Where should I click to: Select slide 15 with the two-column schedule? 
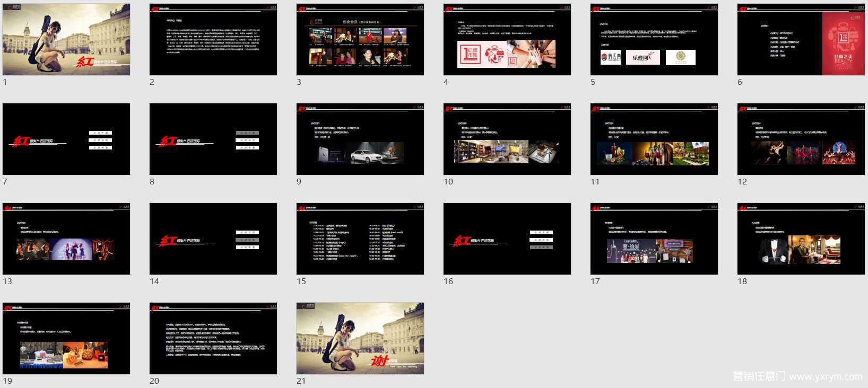point(360,239)
